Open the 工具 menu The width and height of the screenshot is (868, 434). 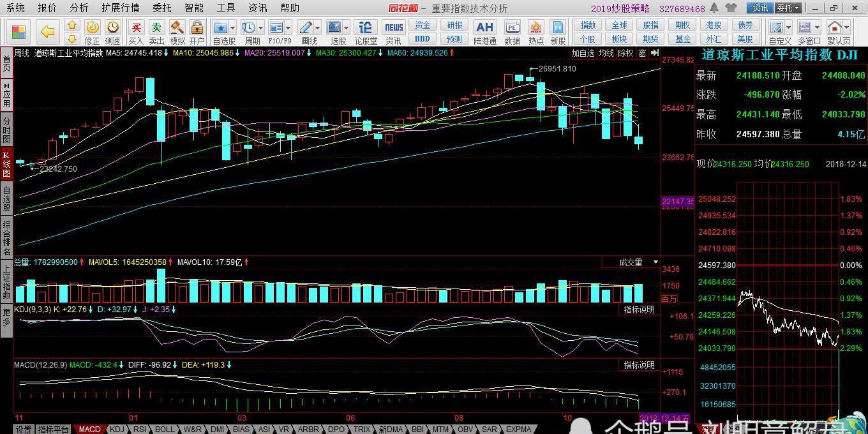click(x=226, y=8)
